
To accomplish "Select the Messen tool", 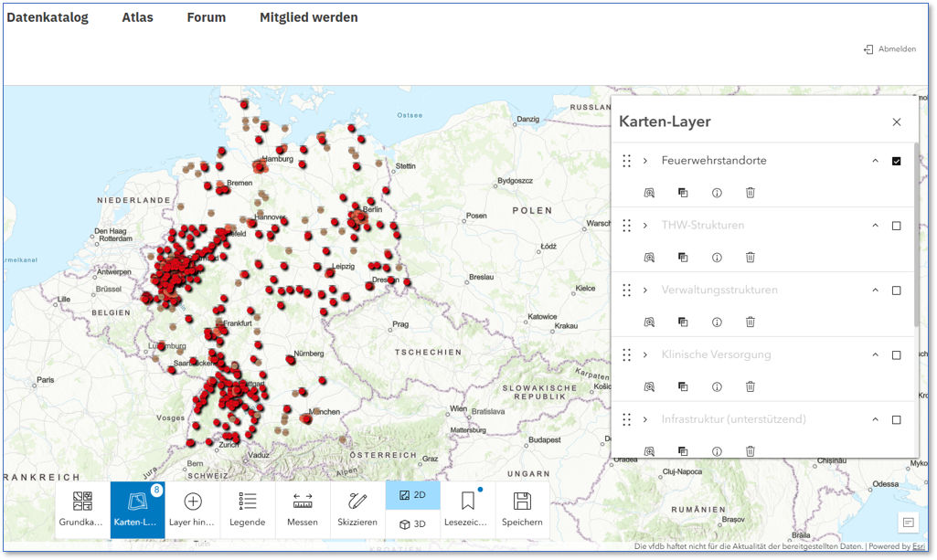I will [303, 509].
